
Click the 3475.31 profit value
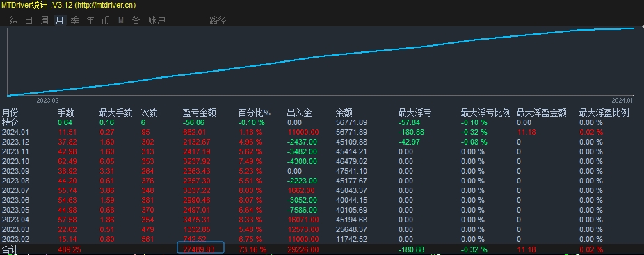[197, 220]
